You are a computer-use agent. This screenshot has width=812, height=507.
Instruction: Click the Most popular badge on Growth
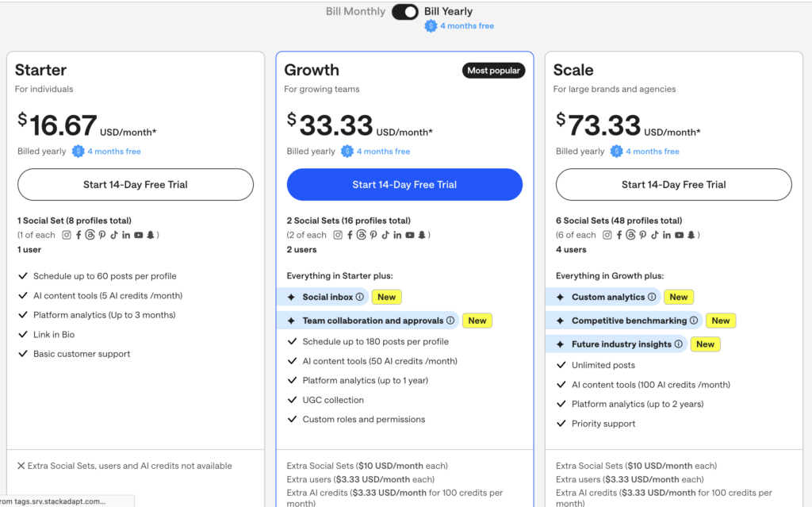[493, 71]
